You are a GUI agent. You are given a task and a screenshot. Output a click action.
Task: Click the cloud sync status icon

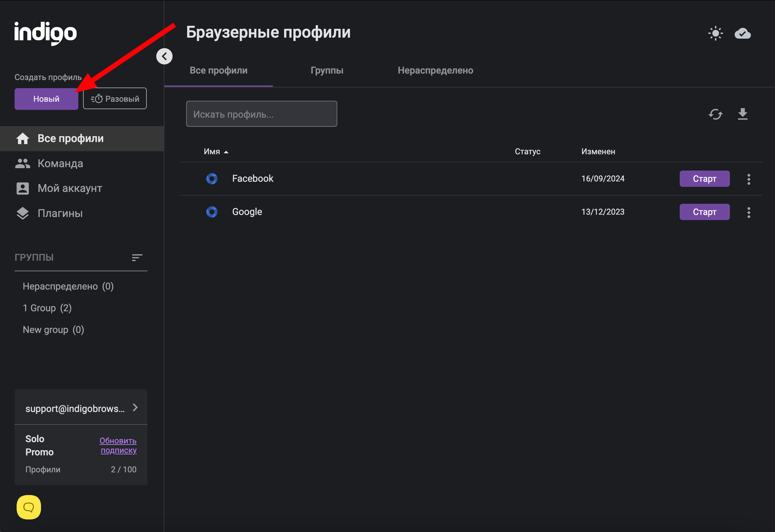[x=742, y=33]
